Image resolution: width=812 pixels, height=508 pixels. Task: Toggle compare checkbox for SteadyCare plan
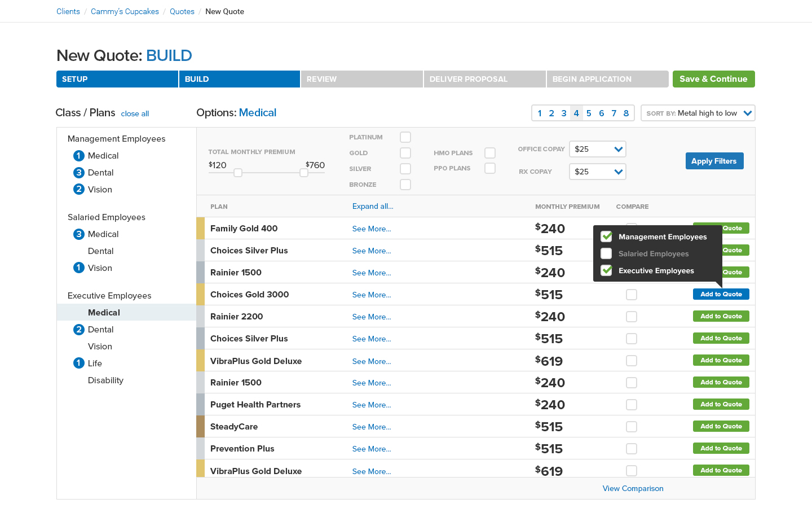click(x=632, y=427)
